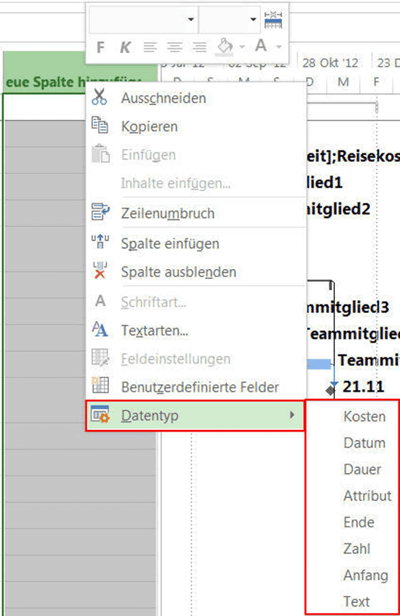Image resolution: width=400 pixels, height=616 pixels.
Task: Click the 21.11 milestone label in Gantt chart
Action: [363, 387]
